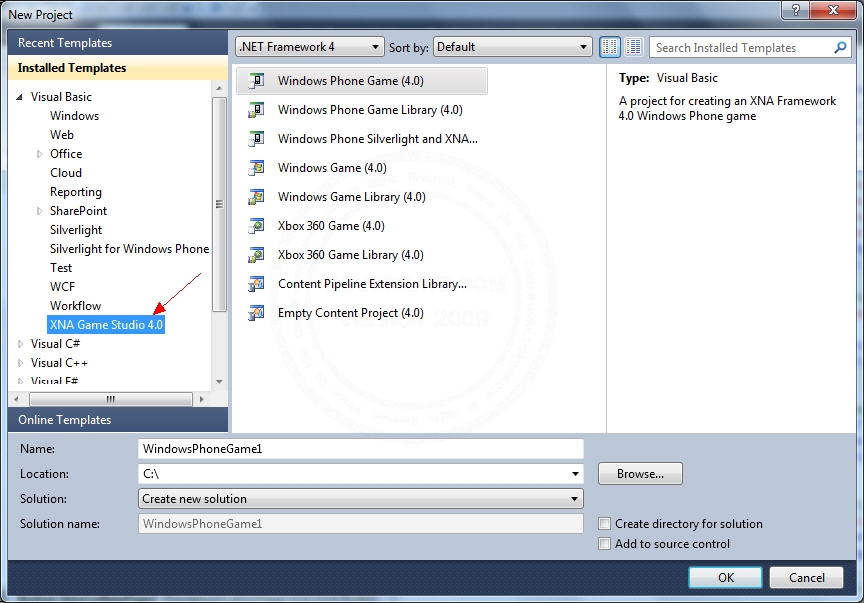Click the Cancel button
The image size is (864, 603).
pos(806,578)
